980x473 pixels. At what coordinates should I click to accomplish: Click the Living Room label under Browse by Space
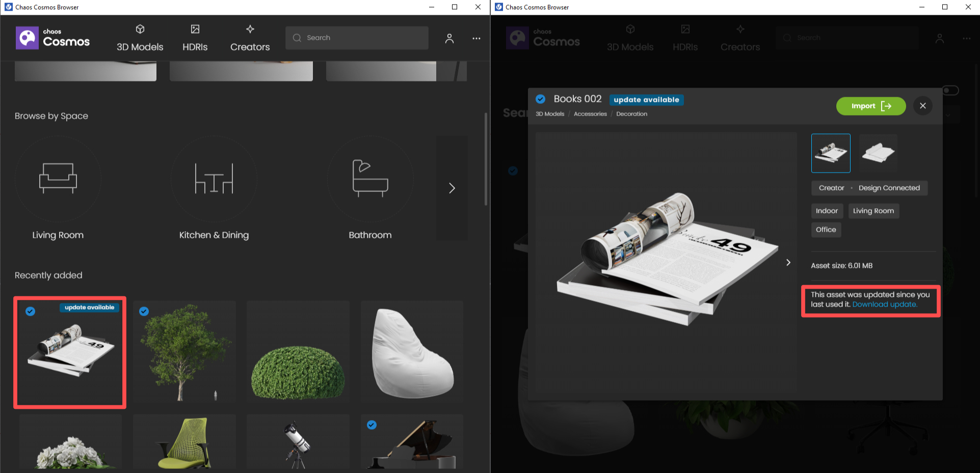(58, 235)
